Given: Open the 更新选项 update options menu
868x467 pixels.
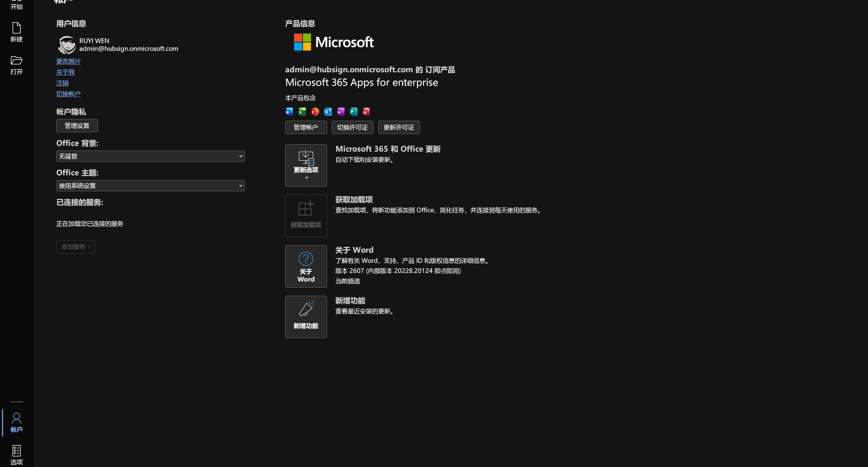Looking at the screenshot, I should (306, 165).
